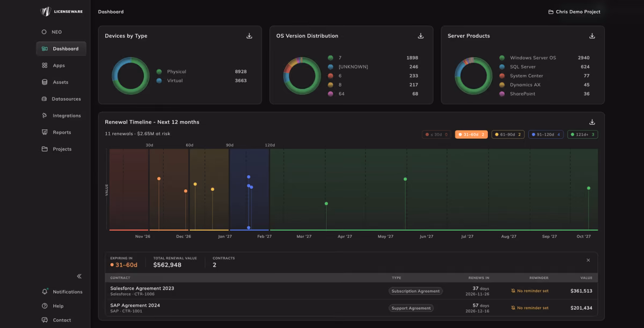
Task: Download OS Version Distribution chart
Action: [x=421, y=36]
